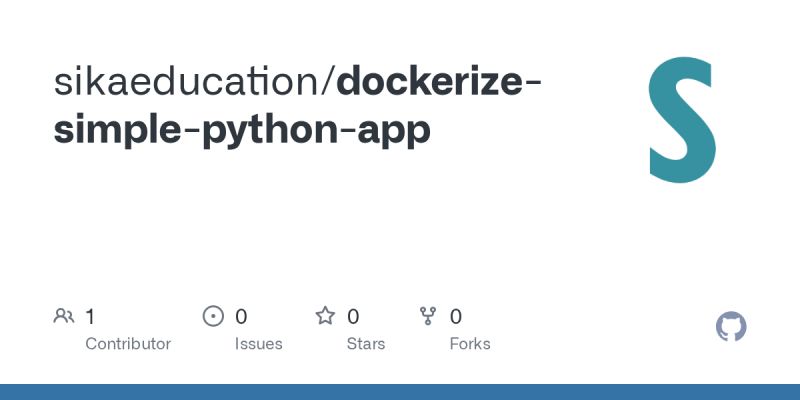Click the forks count 0

click(x=456, y=317)
